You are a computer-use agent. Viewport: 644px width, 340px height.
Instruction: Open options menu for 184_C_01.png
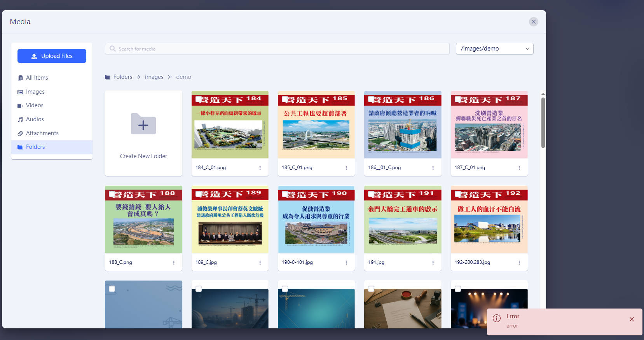tap(260, 168)
